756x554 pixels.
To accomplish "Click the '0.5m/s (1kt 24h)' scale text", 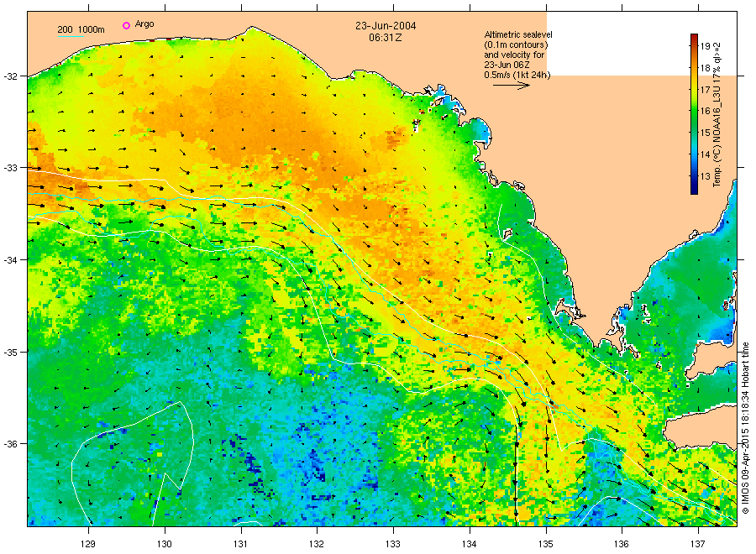I will [517, 75].
